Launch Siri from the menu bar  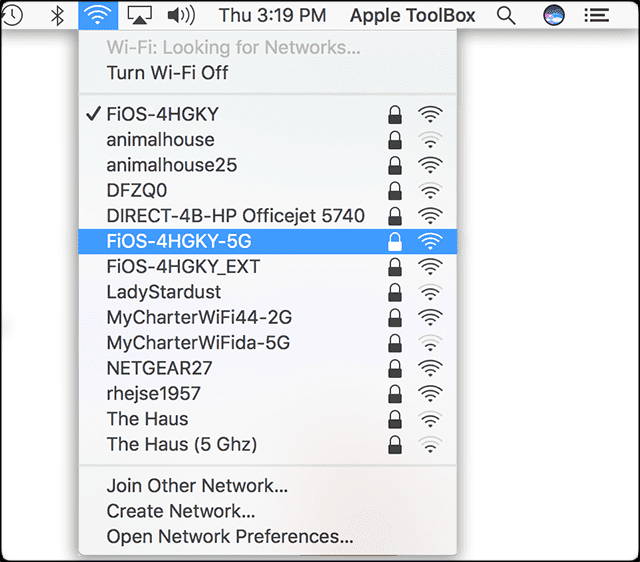tap(554, 16)
